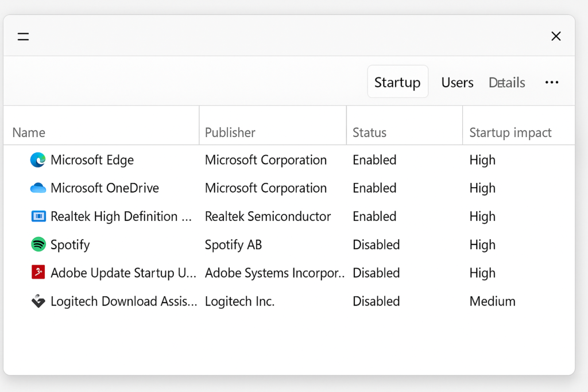Click Disabled status for Spotify
The height and width of the screenshot is (392, 588).
point(376,244)
